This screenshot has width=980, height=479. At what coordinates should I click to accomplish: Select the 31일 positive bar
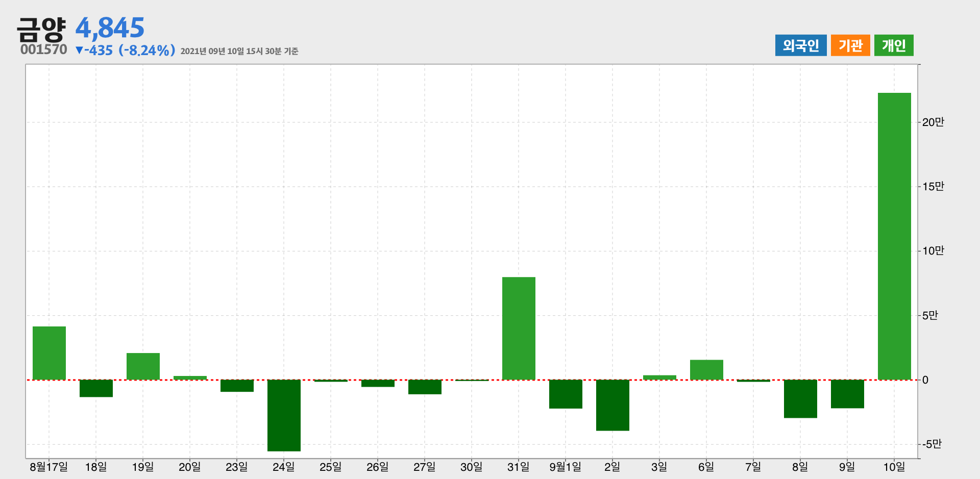[519, 329]
